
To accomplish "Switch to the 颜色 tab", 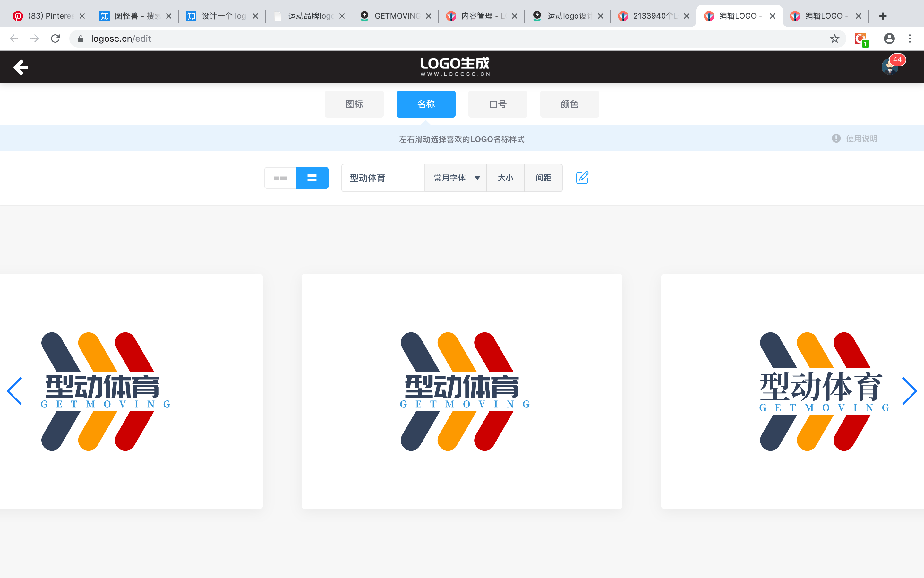I will click(569, 104).
